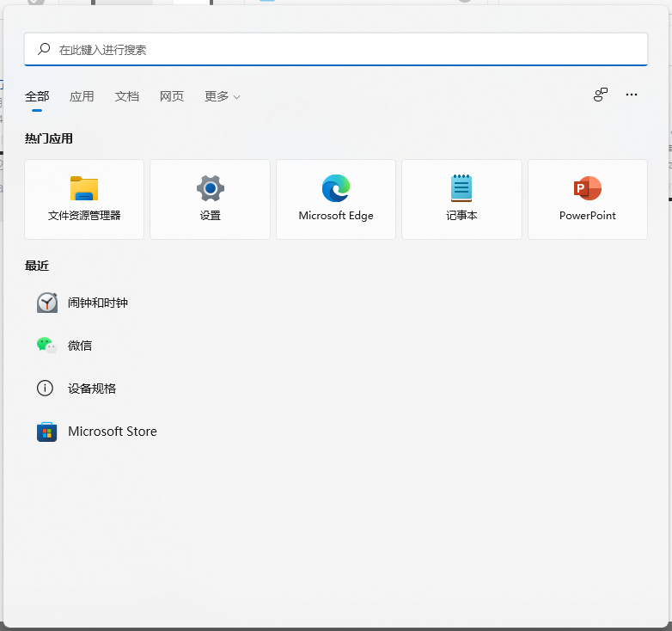Click the 设备规格 text label

coord(92,389)
